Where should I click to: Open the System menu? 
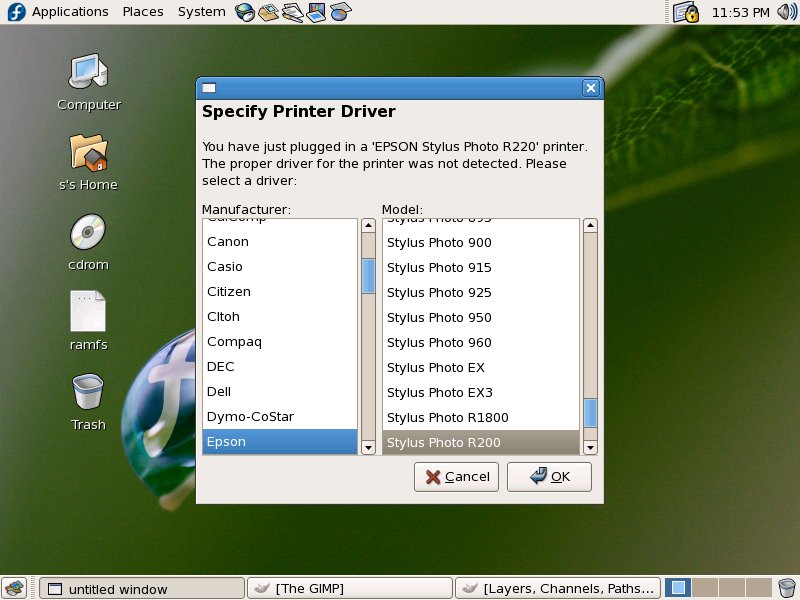coord(202,12)
